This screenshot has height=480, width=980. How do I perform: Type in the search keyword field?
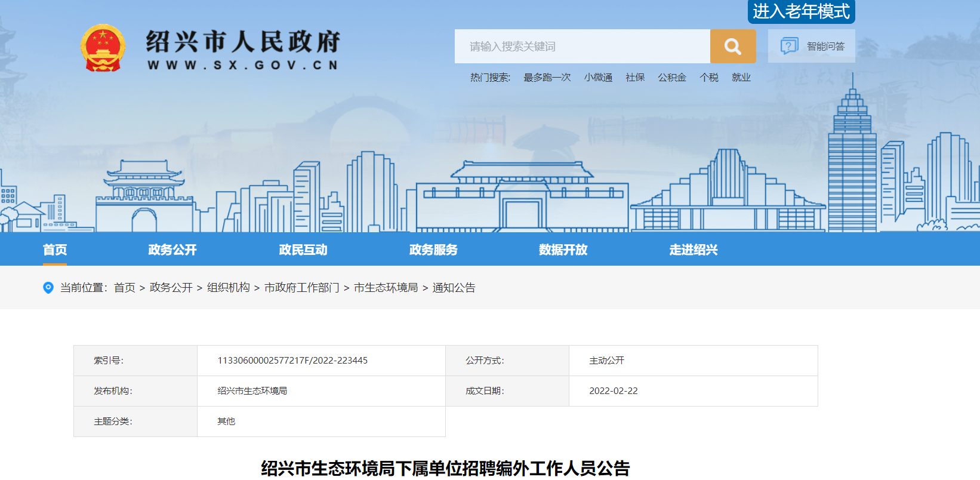[x=582, y=47]
